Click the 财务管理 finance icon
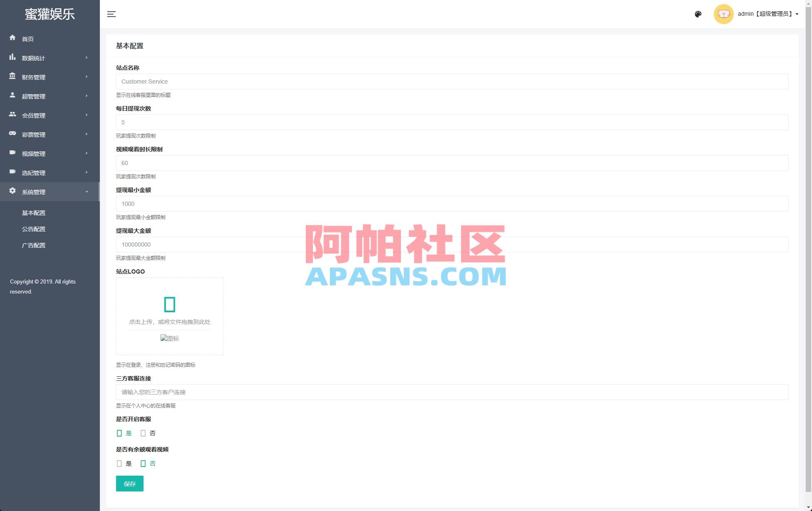 click(x=12, y=77)
